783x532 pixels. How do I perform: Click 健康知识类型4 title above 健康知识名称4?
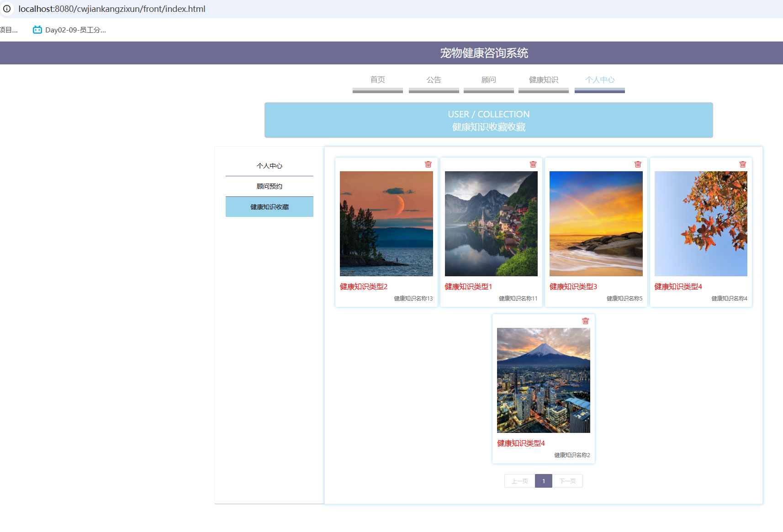[678, 287]
